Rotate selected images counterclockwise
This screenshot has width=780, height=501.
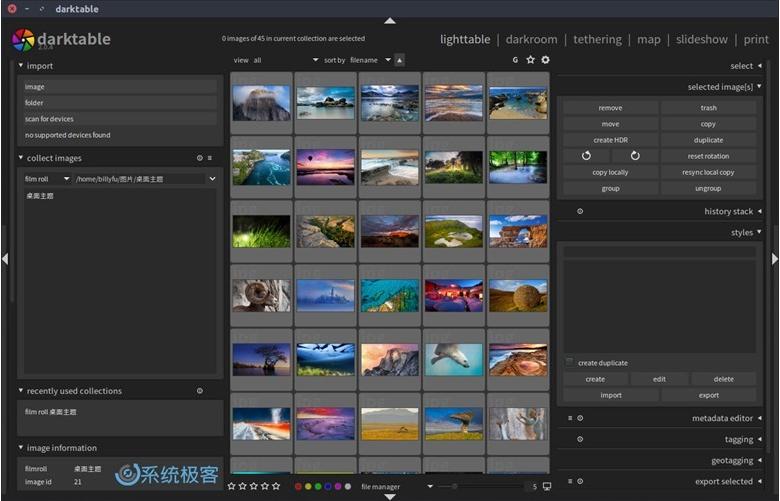pyautogui.click(x=586, y=156)
